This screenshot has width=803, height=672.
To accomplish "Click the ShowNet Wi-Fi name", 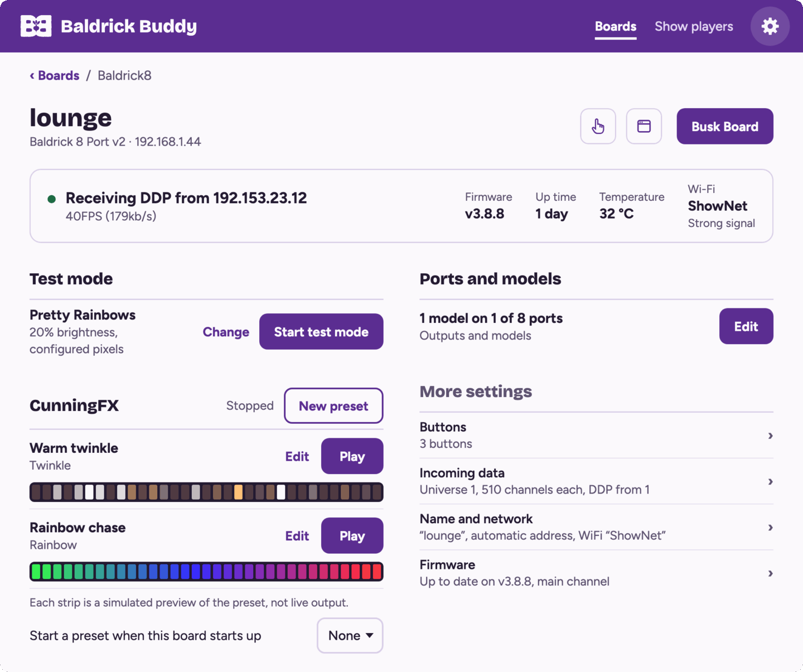I will [717, 206].
